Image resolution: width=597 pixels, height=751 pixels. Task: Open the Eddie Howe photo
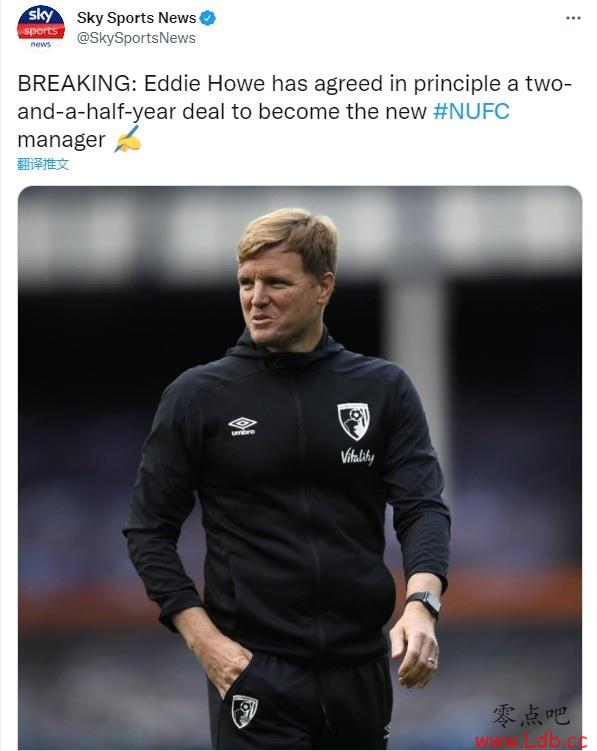click(x=300, y=467)
